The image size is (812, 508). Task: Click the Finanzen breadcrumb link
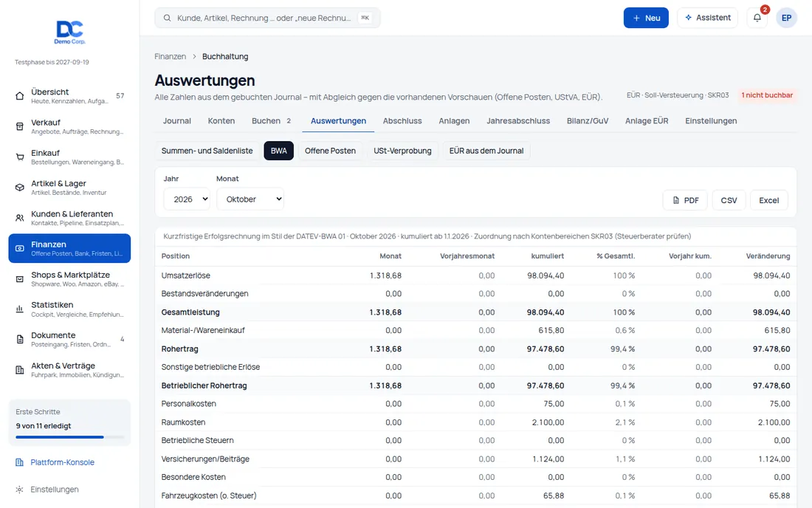tap(170, 56)
